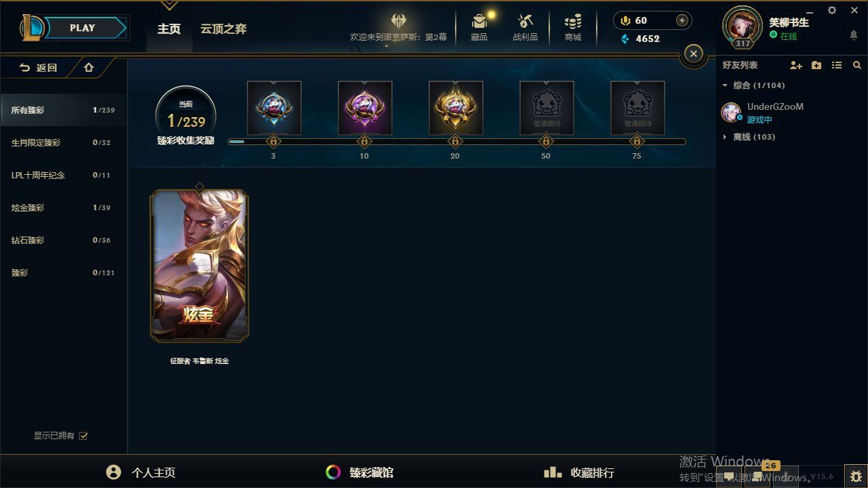Open the 战利品 loot icon
The height and width of the screenshot is (488, 868).
coord(525,27)
